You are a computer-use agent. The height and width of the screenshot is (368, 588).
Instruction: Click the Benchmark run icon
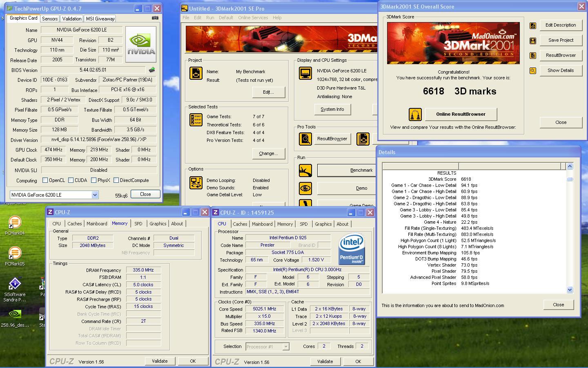coord(305,171)
